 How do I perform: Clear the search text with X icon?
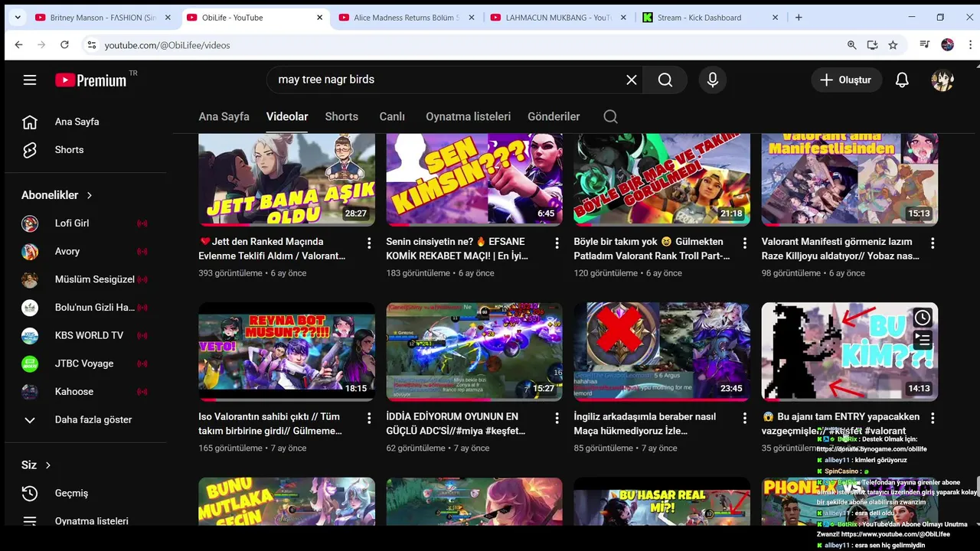coord(632,80)
